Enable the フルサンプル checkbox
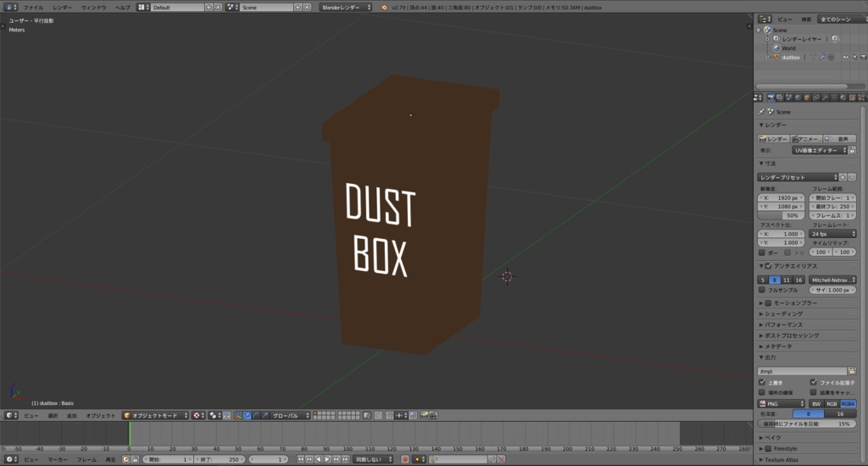868x466 pixels. 762,290
